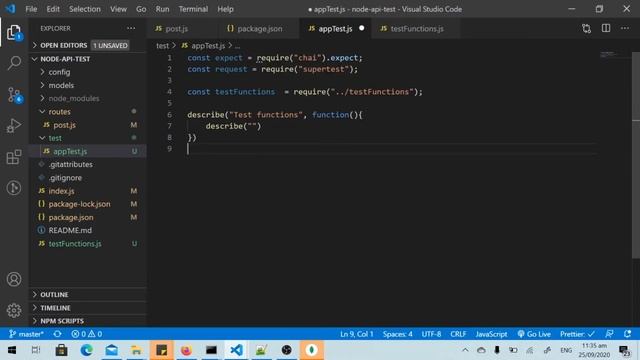The height and width of the screenshot is (360, 640).
Task: Change UTF-8 file encoding
Action: 431,334
